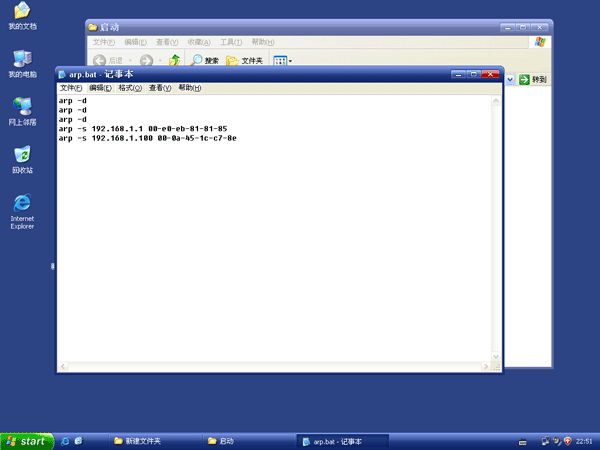600x450 pixels.
Task: Click the taskbar clock 22:51
Action: click(x=584, y=442)
